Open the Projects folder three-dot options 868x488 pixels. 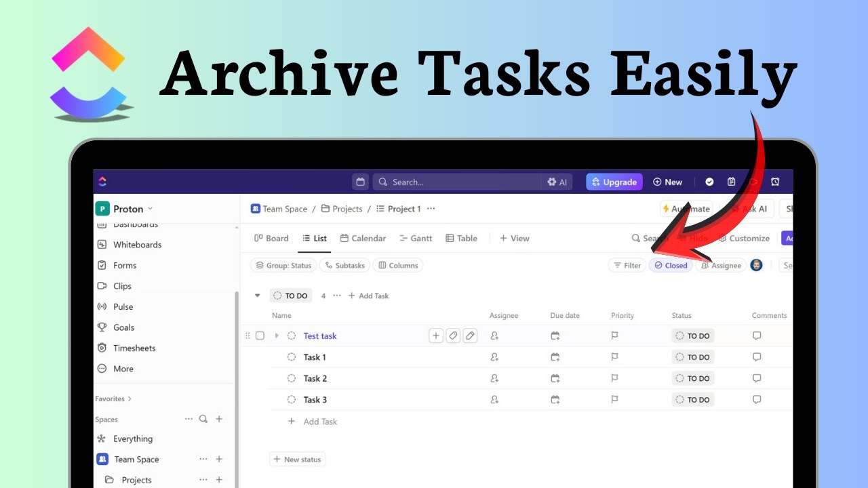(x=203, y=480)
